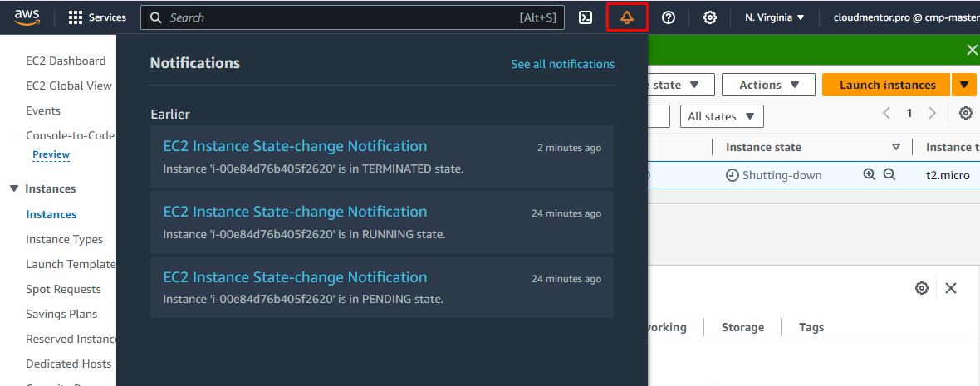The height and width of the screenshot is (386, 980).
Task: Click the notifications bell icon
Action: pyautogui.click(x=627, y=17)
